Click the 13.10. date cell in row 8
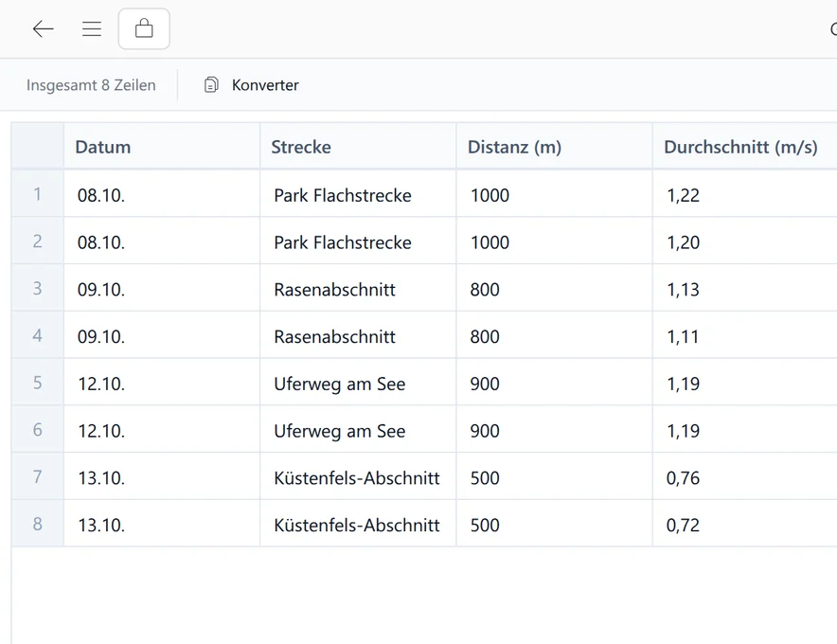 click(162, 524)
